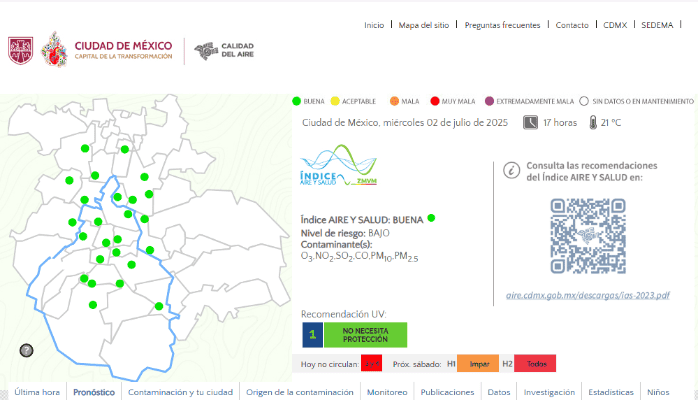The image size is (698, 400).
Task: Click the Calidad del Aire logo
Action: click(x=224, y=50)
